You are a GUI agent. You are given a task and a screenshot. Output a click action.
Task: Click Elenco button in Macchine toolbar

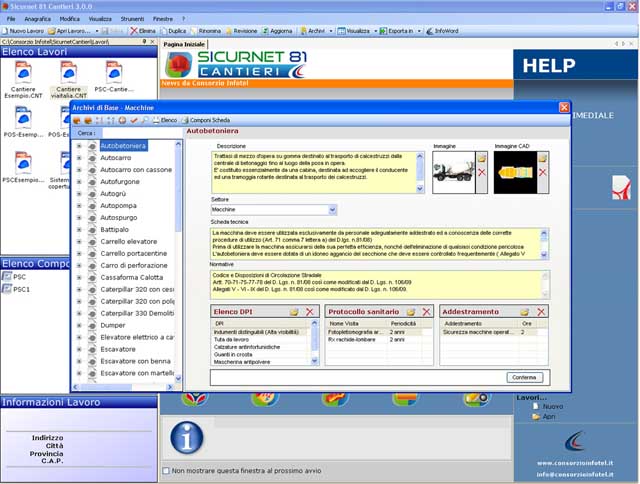pyautogui.click(x=164, y=120)
